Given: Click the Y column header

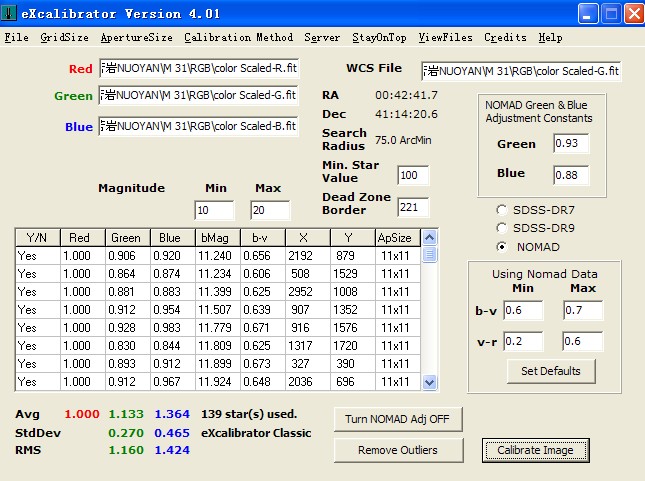Looking at the screenshot, I should 353,238.
